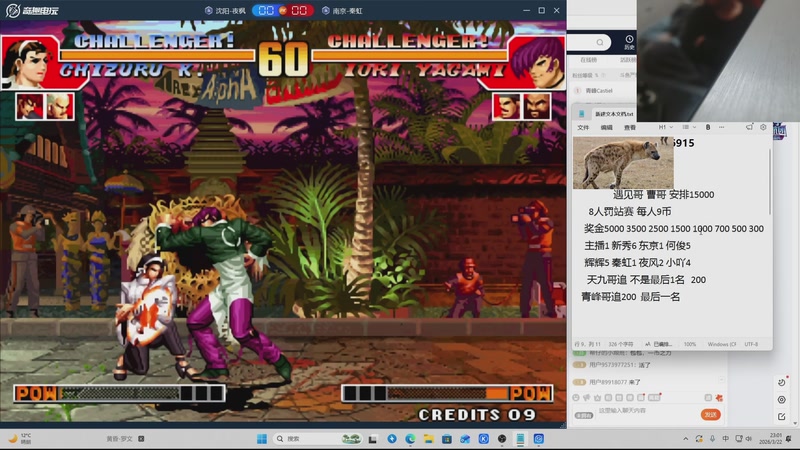This screenshot has height=450, width=800.
Task: Click the search magnifier in chat panel
Action: click(x=600, y=42)
